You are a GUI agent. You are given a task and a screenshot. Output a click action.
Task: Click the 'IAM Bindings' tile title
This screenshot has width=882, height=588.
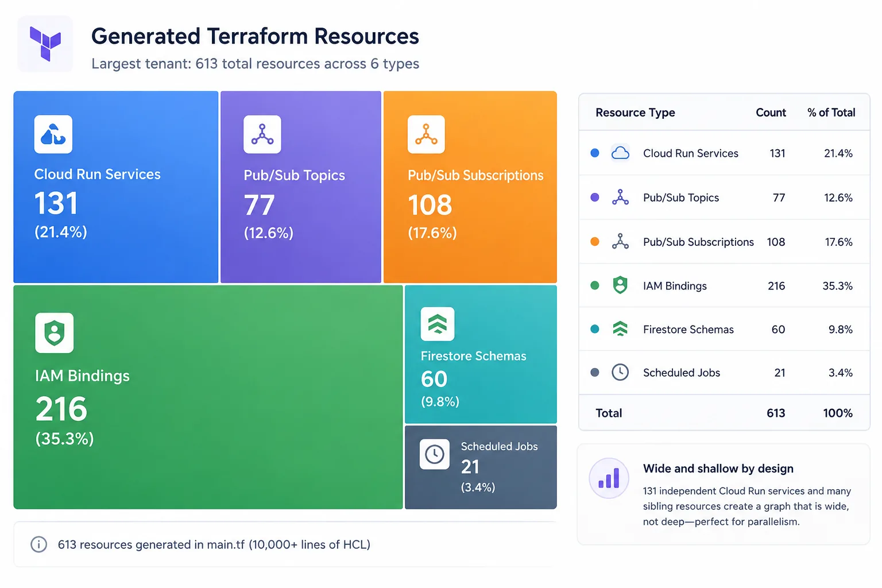(82, 376)
